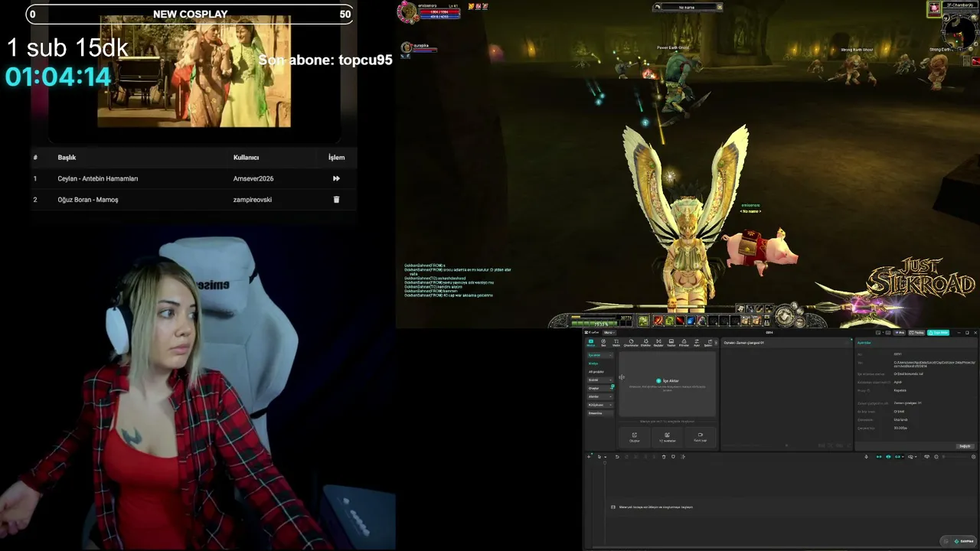This screenshot has height=551, width=980.
Task: Click the Dışa Aktar export button
Action: click(x=939, y=333)
